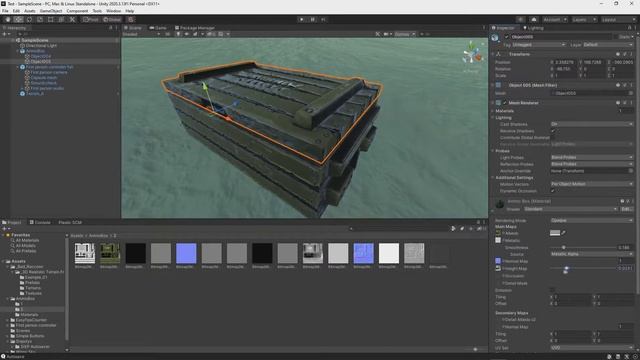Open the Motion Vectors dropdown
Viewport: 640px width, 360px height.
tap(592, 184)
